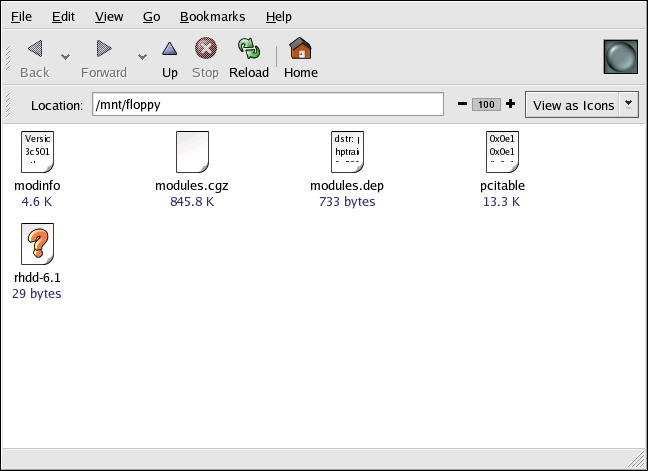Open the Bookmarks menu
648x471 pixels.
click(x=212, y=17)
